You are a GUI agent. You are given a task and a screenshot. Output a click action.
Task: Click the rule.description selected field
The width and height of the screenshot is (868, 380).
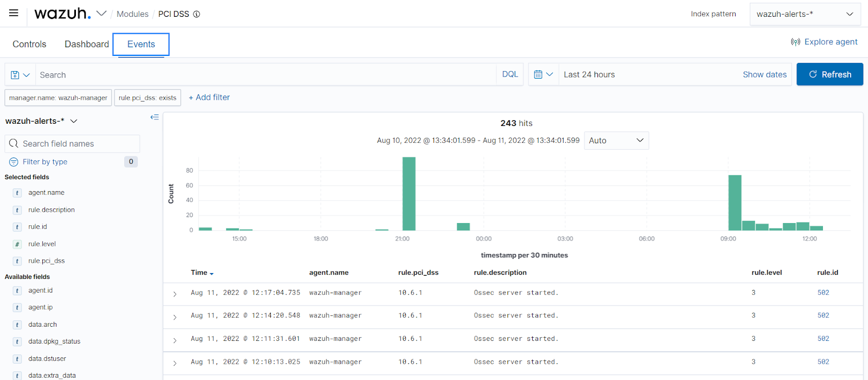[52, 210]
